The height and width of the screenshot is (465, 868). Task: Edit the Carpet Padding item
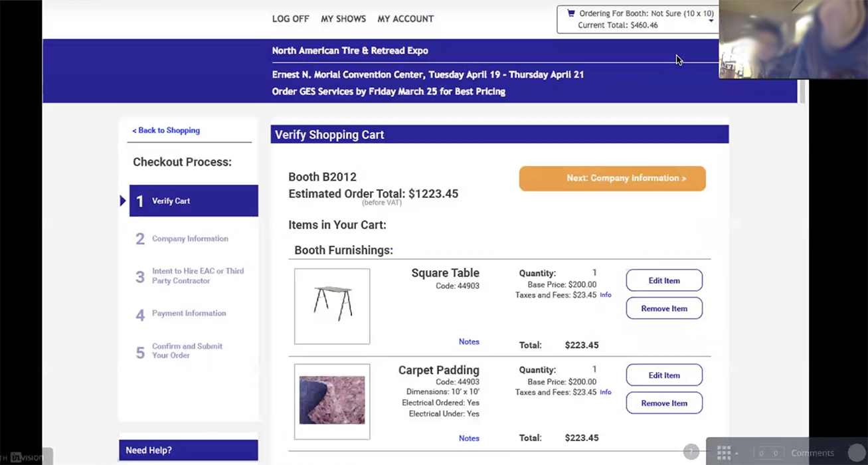(664, 375)
